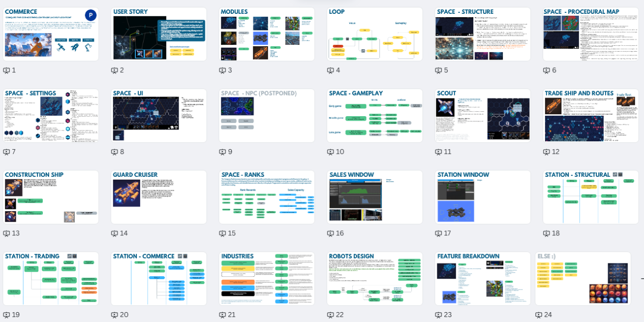644x322 pixels.
Task: Click the frame icon under USER STORY
Action: 115,70
